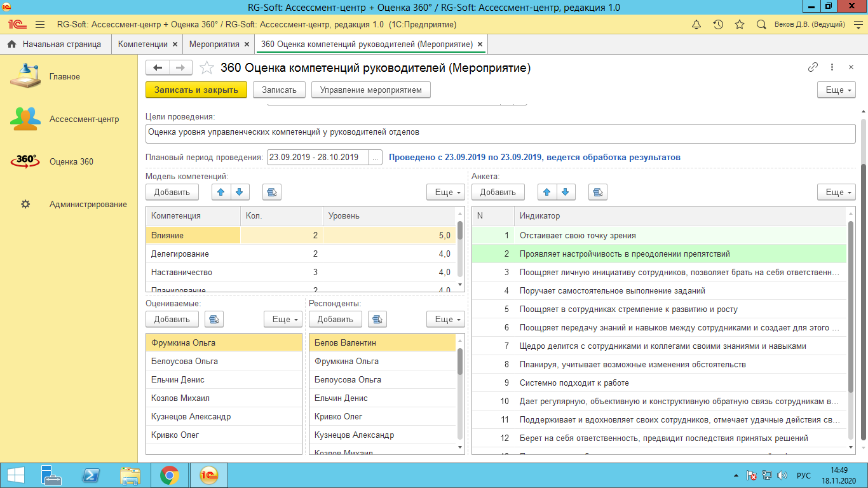Expand the Еще dropdown in the Оцениваемые panel
The width and height of the screenshot is (868, 488).
(x=283, y=319)
